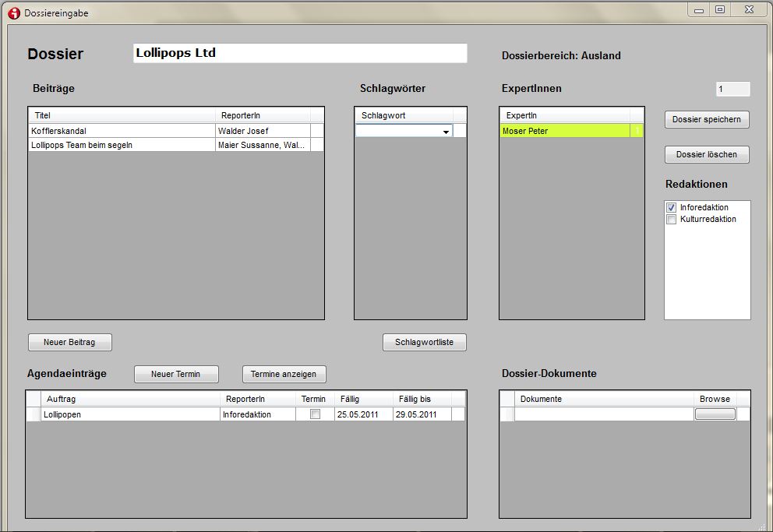Open the Schlagwortliste
773x532 pixels.
(424, 343)
